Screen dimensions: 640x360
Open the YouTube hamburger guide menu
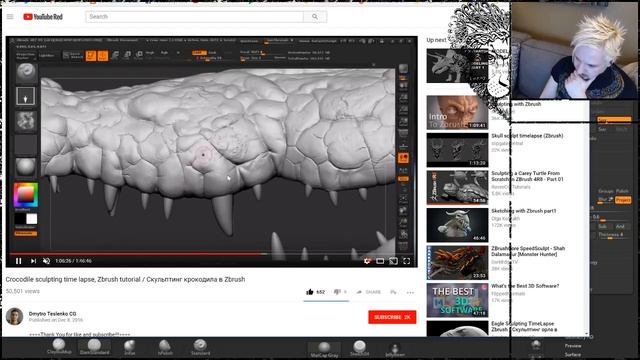[10, 17]
